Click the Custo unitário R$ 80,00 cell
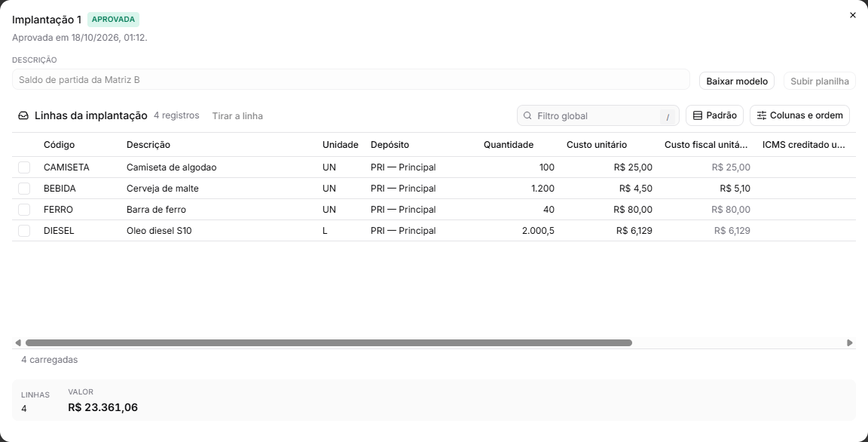 coord(633,210)
